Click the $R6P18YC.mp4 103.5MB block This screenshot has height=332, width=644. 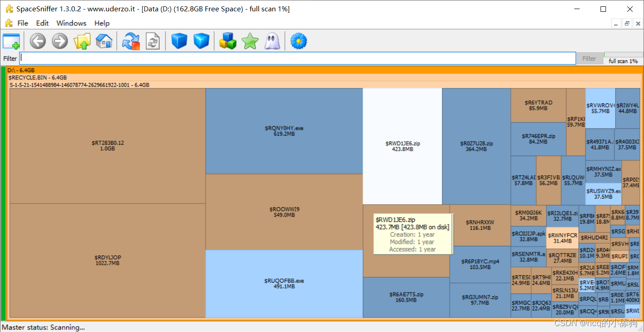480,264
